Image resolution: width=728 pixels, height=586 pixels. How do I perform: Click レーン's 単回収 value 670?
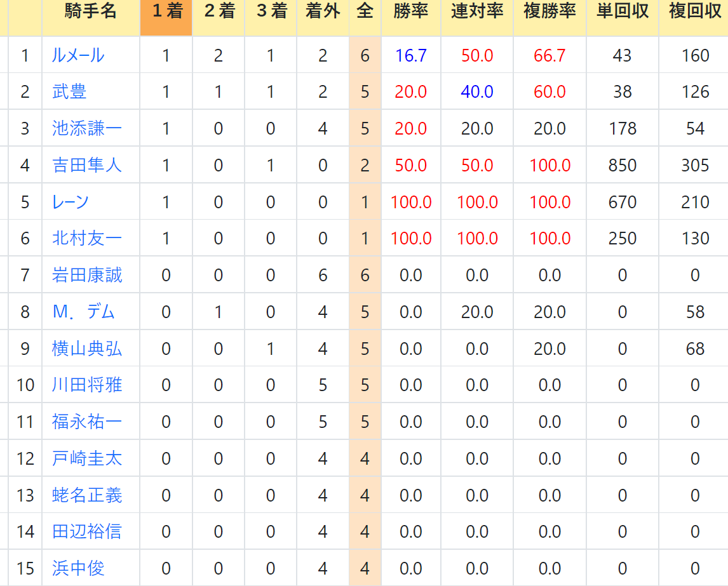pos(623,203)
